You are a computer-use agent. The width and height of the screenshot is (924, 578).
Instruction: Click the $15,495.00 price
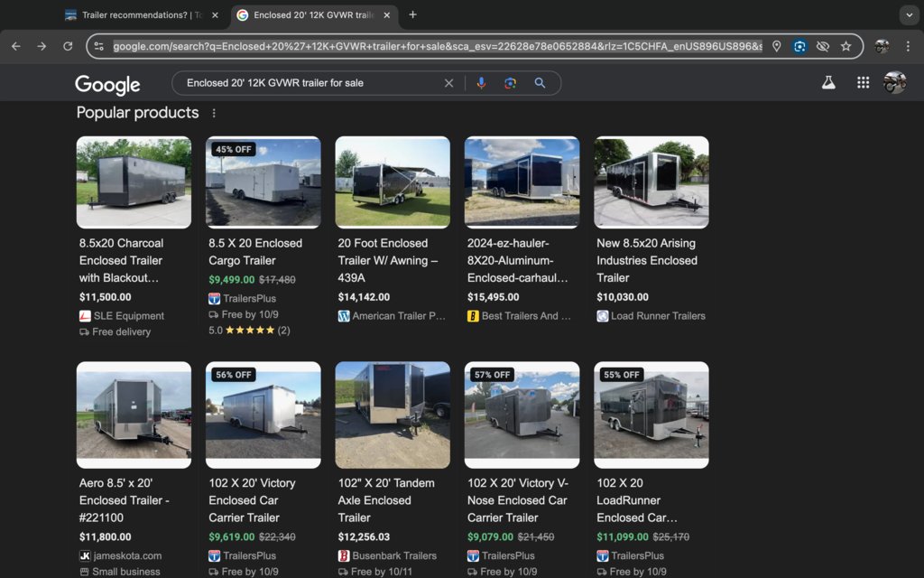point(494,297)
